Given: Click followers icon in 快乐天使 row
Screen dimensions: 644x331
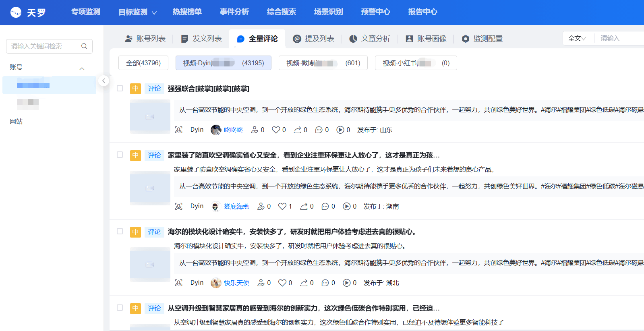Looking at the screenshot, I should pyautogui.click(x=261, y=283).
